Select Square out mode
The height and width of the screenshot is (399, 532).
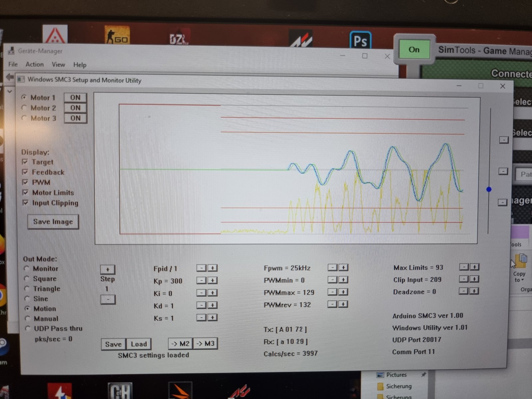(27, 279)
